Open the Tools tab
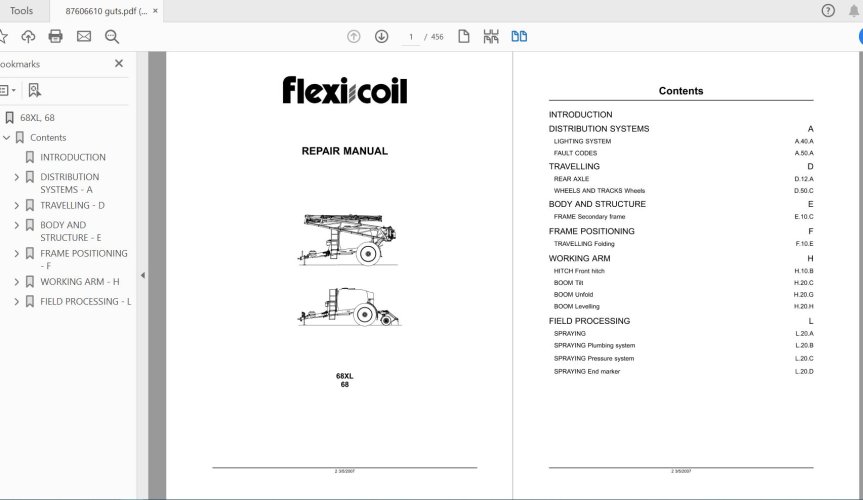This screenshot has height=500, width=863. click(21, 10)
